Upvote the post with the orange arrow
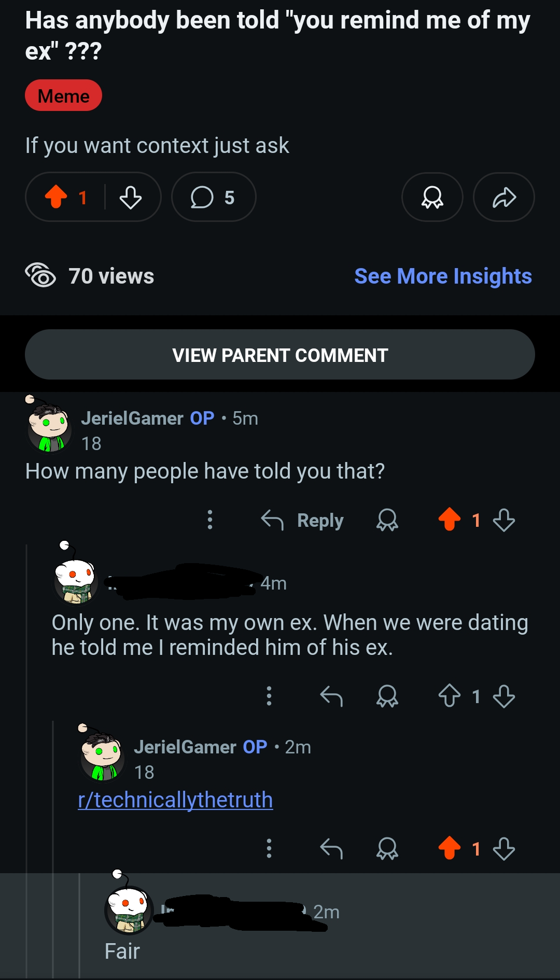 [56, 197]
